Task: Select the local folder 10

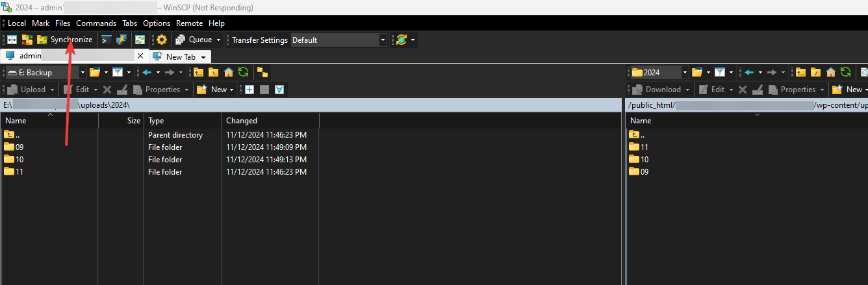Action: pyautogui.click(x=19, y=160)
